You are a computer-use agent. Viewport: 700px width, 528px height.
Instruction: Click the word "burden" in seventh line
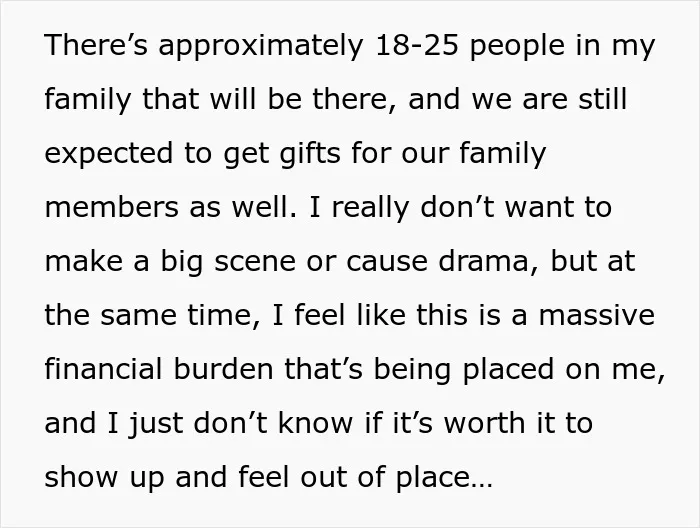pyautogui.click(x=223, y=369)
